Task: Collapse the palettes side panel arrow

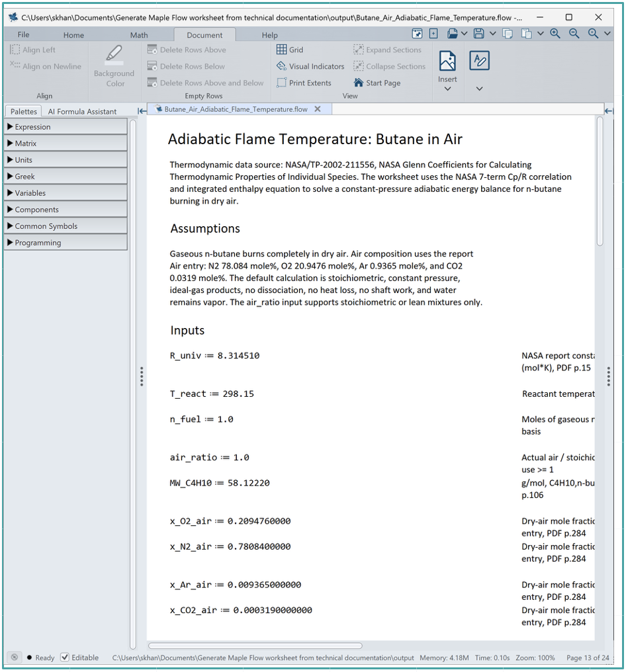Action: (142, 111)
